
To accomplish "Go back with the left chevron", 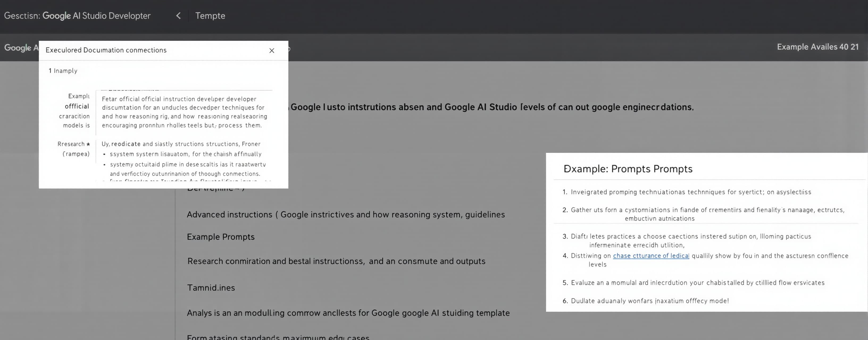I will point(179,16).
